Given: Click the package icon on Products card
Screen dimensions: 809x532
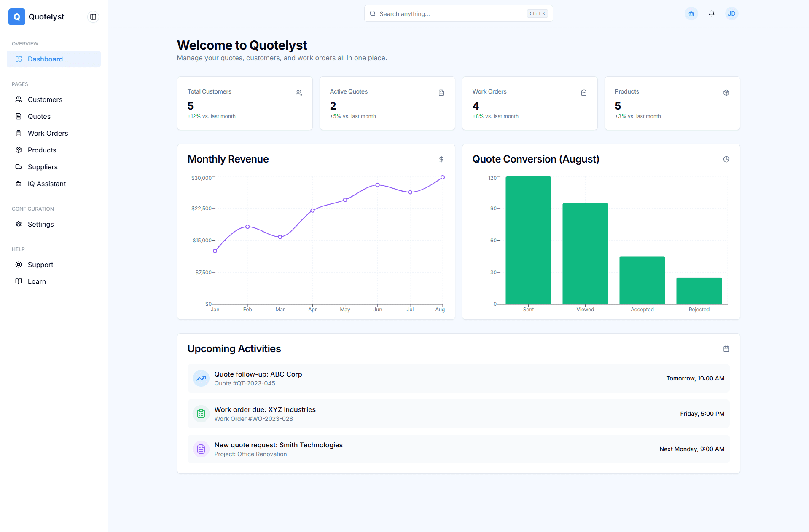Looking at the screenshot, I should pyautogui.click(x=726, y=93).
